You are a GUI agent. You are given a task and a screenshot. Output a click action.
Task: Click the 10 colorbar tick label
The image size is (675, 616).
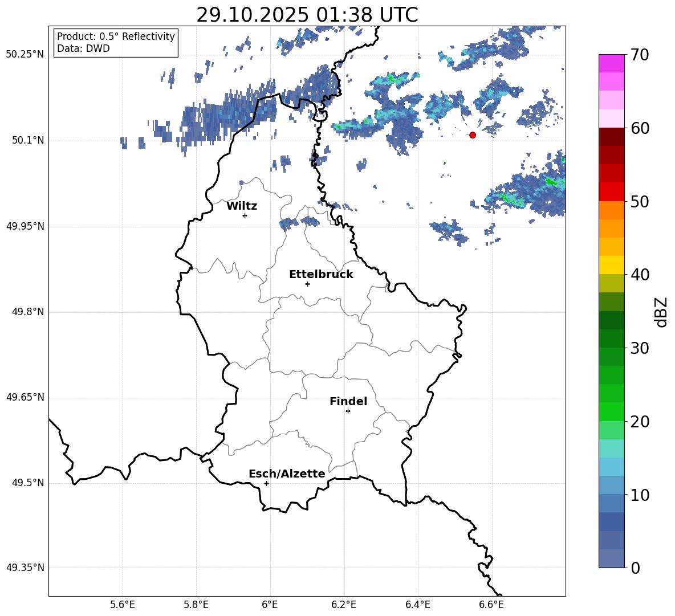tap(640, 495)
